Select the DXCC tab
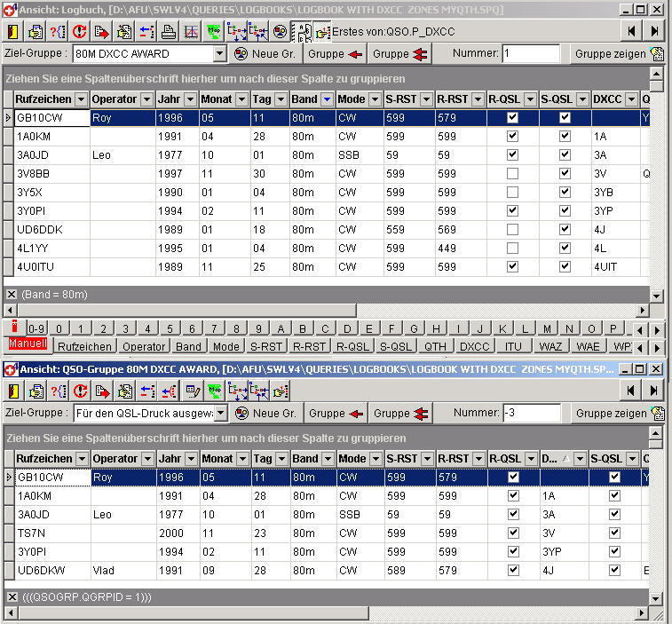 [475, 346]
